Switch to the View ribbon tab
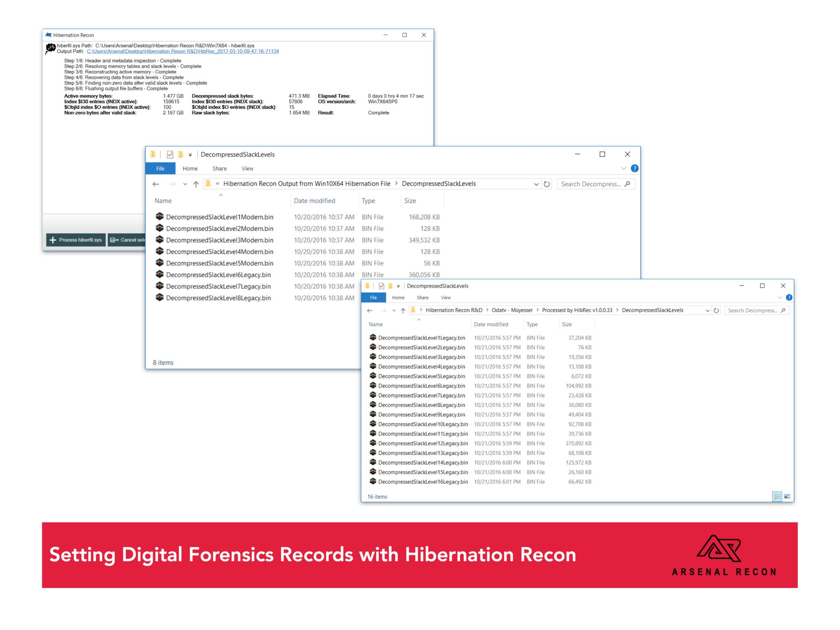840x630 pixels. [247, 168]
